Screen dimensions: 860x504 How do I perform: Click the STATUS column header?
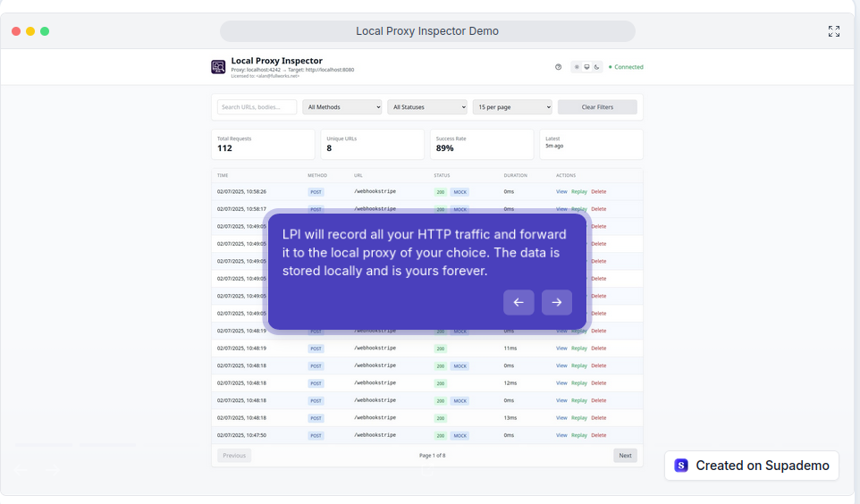(x=442, y=175)
